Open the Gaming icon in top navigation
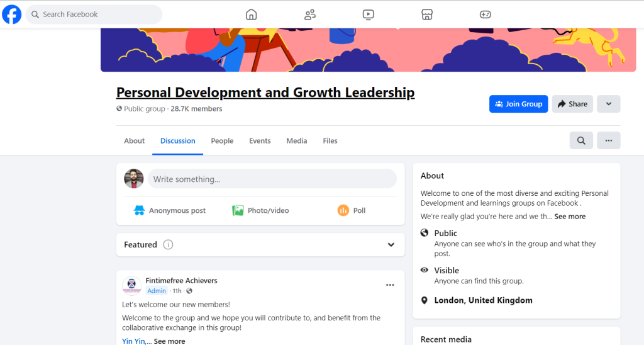The image size is (644, 345). [485, 15]
